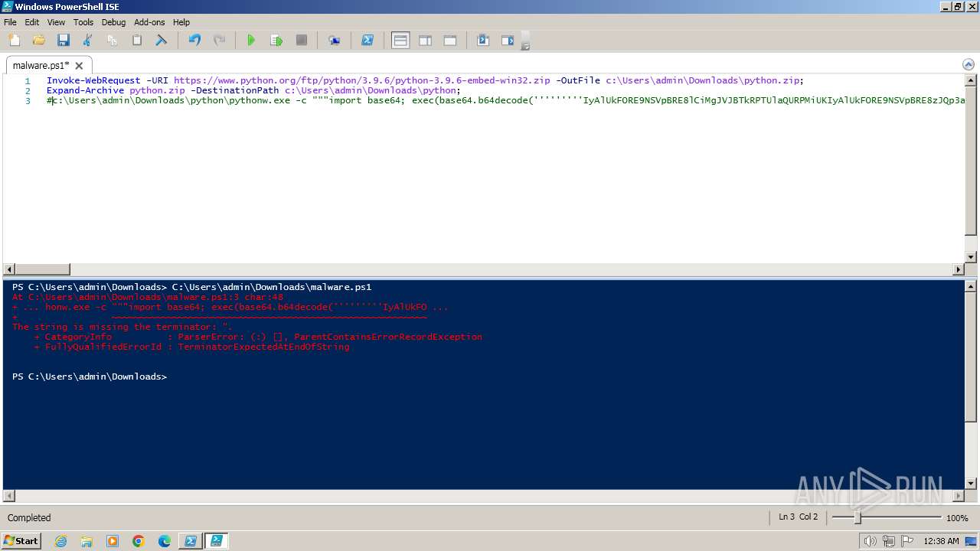
Task: Select the malware.ps1 script tab
Action: (x=41, y=66)
